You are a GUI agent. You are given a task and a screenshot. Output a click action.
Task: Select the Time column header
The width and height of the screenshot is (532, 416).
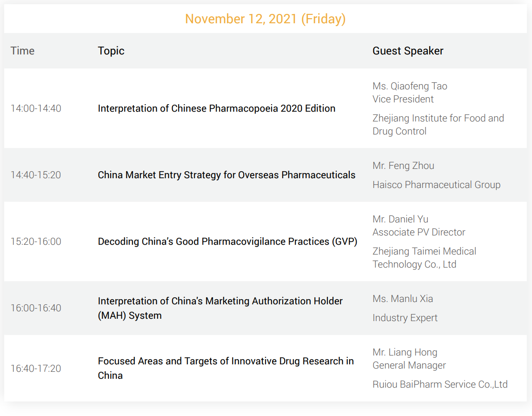click(22, 51)
